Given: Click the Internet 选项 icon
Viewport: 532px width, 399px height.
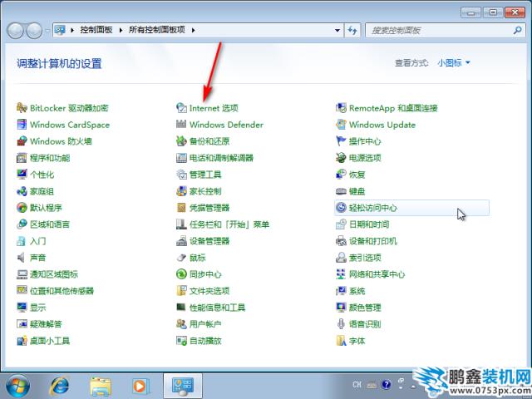Looking at the screenshot, I should 181,108.
